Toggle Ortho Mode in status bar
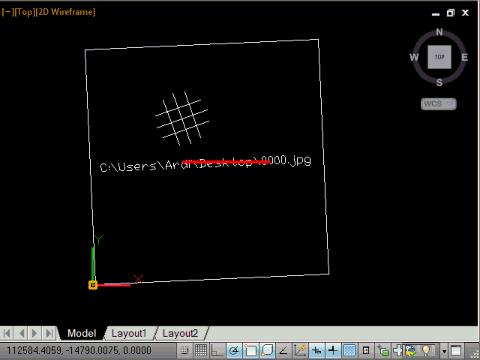The height and width of the screenshot is (360, 480). pos(217,350)
